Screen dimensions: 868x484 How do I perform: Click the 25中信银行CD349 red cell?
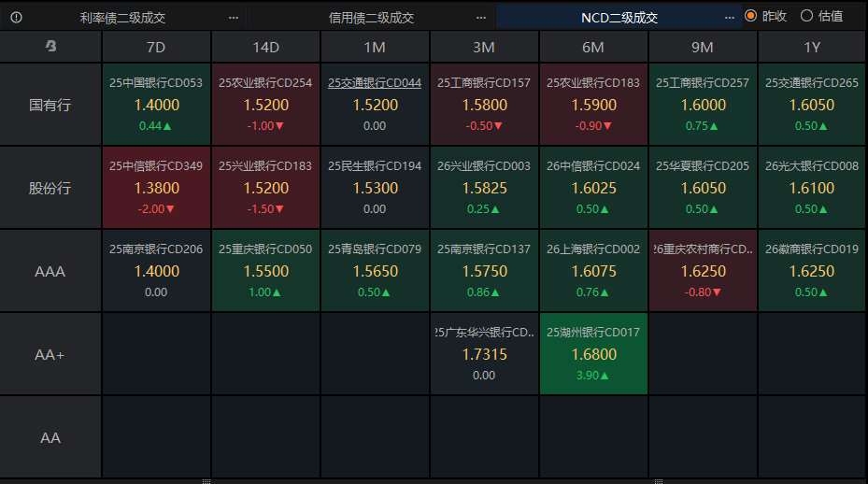(156, 188)
